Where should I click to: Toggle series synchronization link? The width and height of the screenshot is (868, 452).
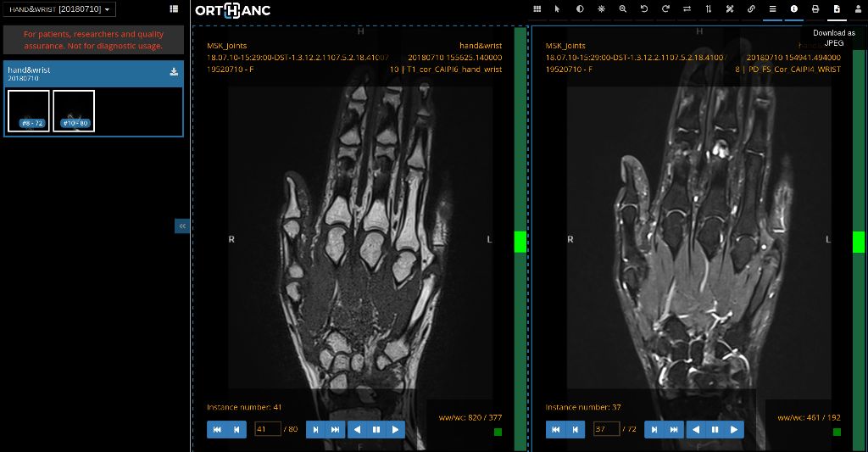[751, 9]
